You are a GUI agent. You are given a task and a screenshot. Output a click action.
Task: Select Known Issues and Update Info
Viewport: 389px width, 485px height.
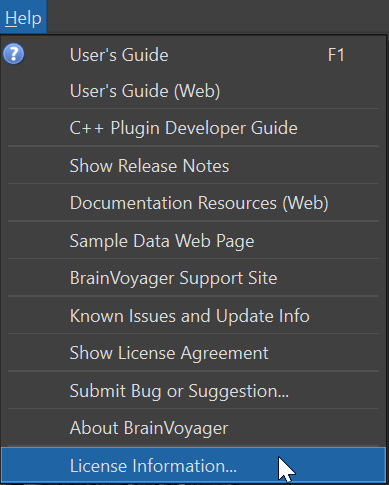(193, 316)
